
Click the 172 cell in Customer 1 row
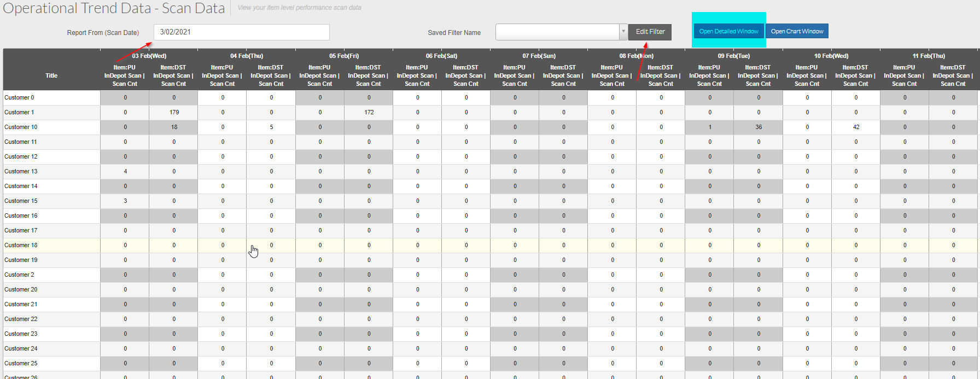tap(369, 113)
